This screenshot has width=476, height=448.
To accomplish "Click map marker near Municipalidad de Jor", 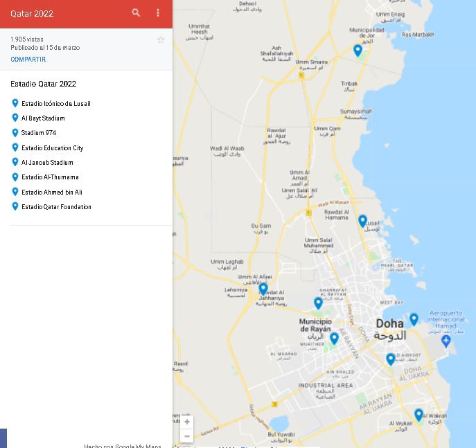I will tap(358, 50).
